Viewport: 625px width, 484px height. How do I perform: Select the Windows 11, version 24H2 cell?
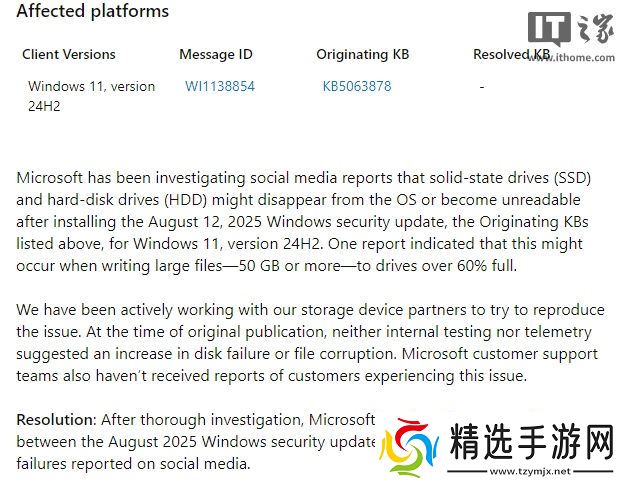91,95
